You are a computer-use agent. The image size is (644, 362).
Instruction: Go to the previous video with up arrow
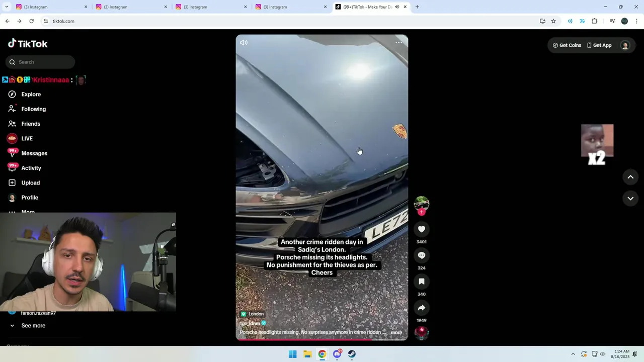pos(630,177)
